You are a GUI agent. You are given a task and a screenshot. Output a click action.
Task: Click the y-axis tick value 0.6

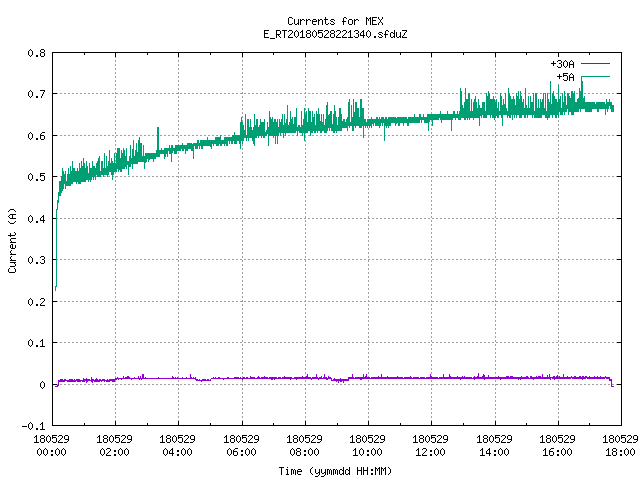tap(36, 136)
